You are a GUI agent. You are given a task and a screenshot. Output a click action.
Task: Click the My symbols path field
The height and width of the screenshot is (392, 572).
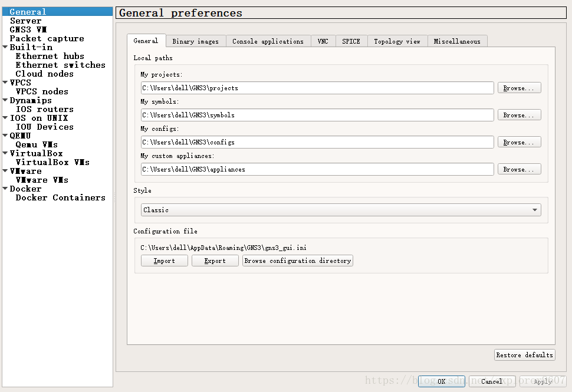coord(317,115)
